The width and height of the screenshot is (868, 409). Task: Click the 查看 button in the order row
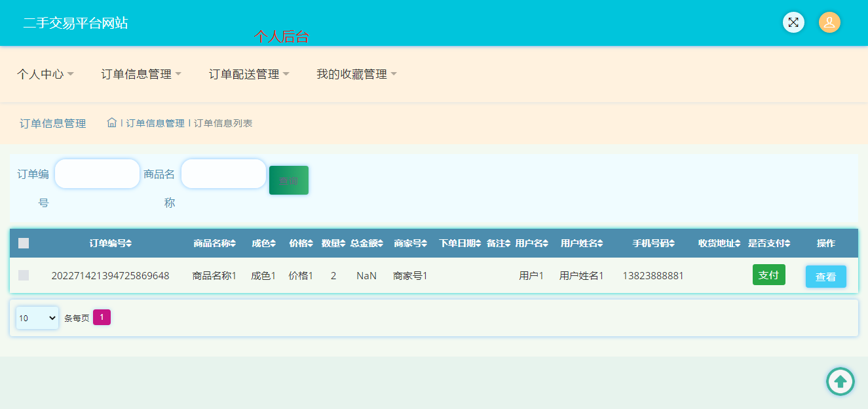click(825, 277)
